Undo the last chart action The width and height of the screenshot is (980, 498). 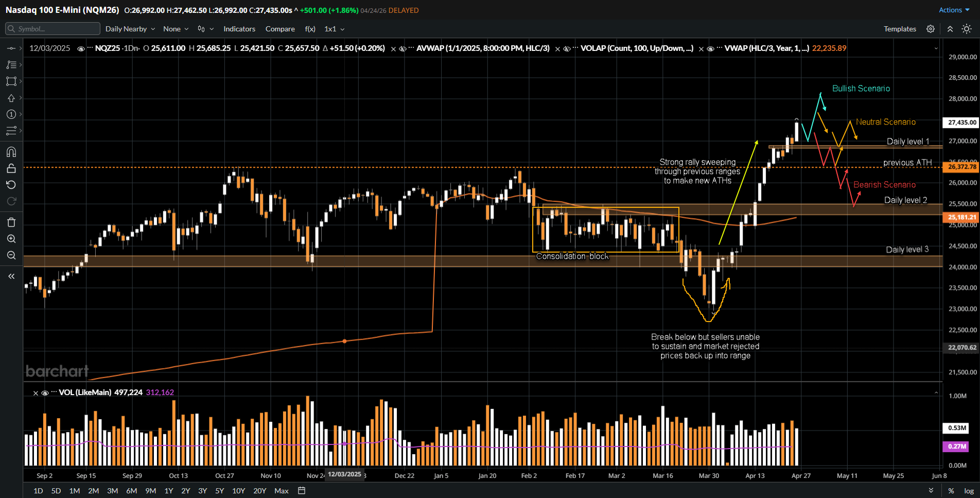click(11, 185)
